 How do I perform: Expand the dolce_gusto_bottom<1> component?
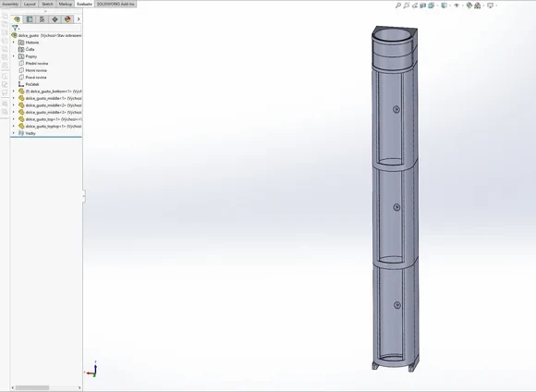tap(14, 92)
